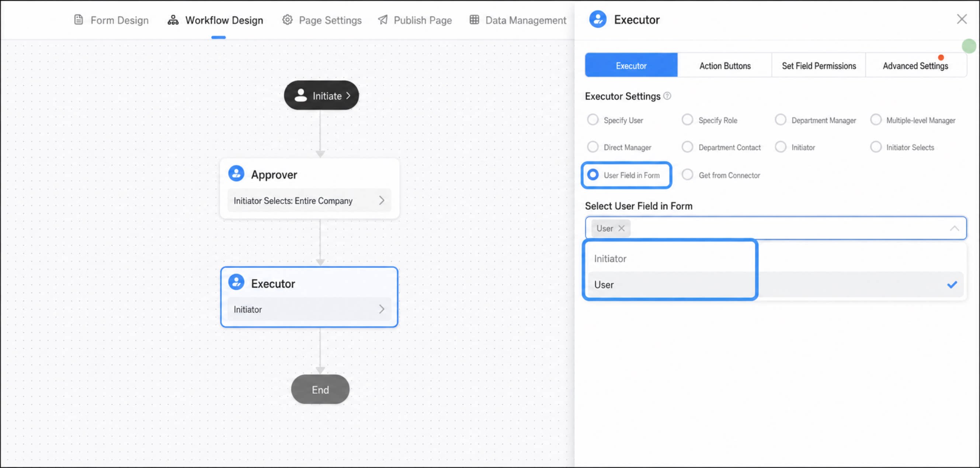The image size is (980, 468).
Task: Click the Form Design document icon
Action: tap(79, 20)
